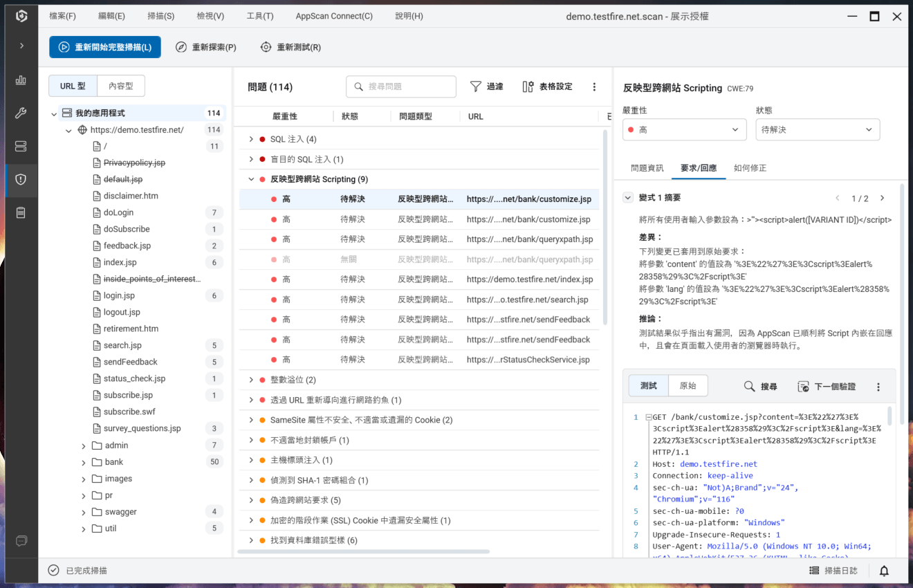The height and width of the screenshot is (588, 913).
Task: Select URL 型 view toggle
Action: click(x=73, y=86)
